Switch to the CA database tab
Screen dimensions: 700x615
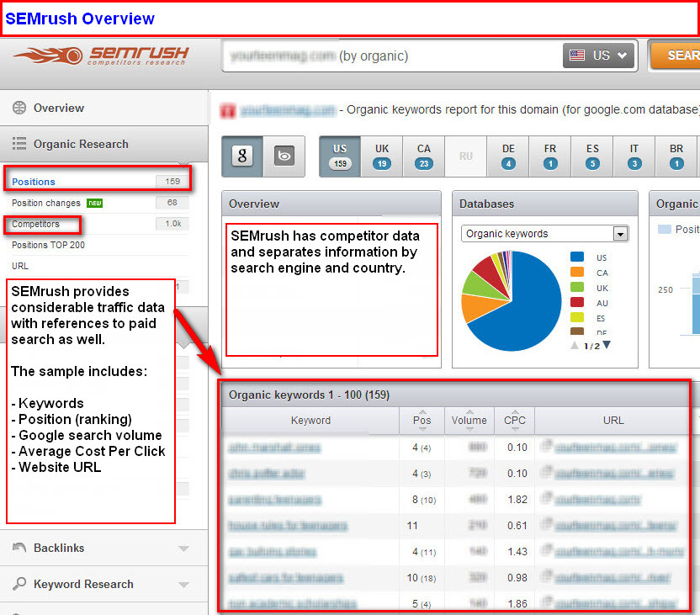tap(424, 156)
